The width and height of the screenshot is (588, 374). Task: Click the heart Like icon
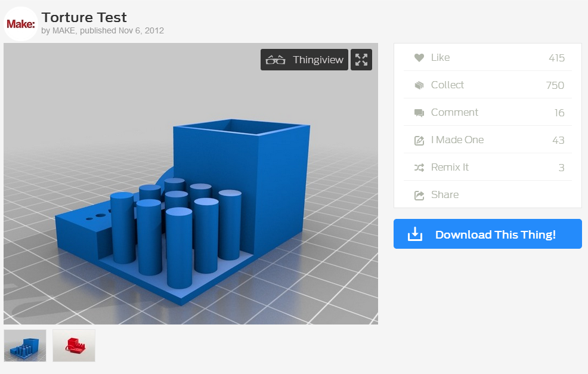coord(419,58)
